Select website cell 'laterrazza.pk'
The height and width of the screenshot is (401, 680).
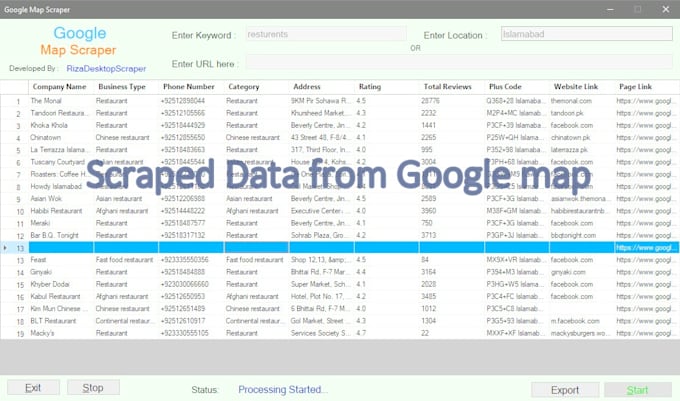point(582,150)
